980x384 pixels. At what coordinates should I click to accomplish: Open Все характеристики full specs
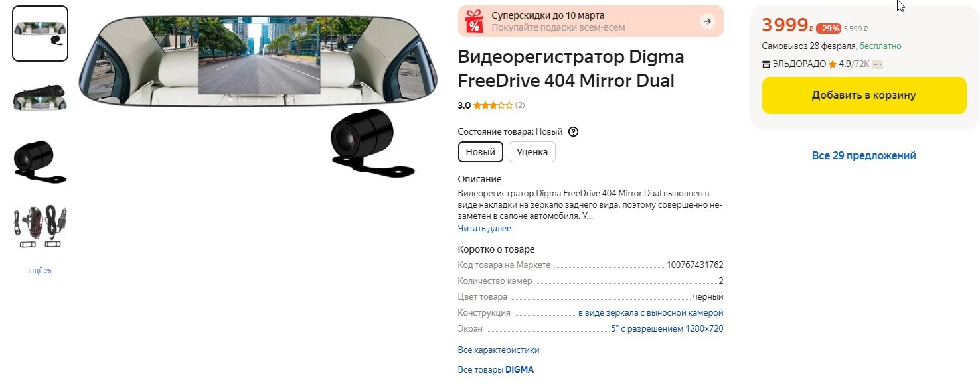[499, 350]
